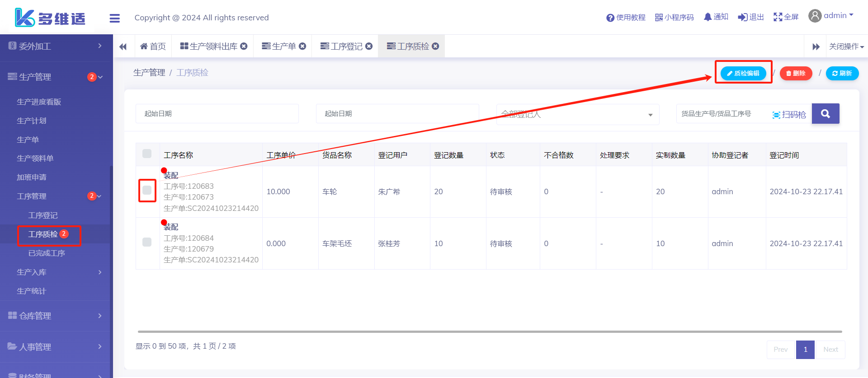Expand the admin user dropdown
Viewport: 868px width, 378px height.
[831, 16]
